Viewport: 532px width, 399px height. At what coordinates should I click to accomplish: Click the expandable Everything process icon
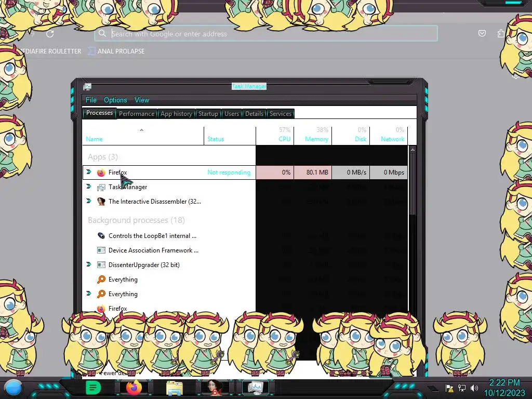[x=101, y=294]
